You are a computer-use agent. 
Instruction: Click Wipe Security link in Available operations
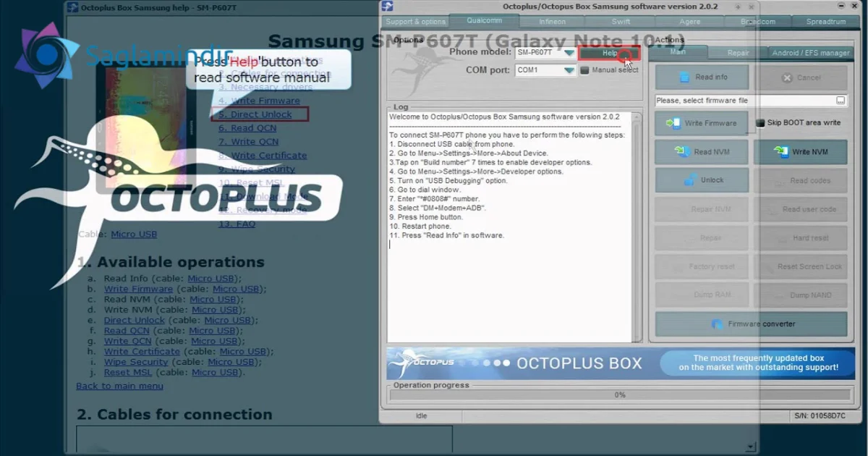(x=135, y=362)
